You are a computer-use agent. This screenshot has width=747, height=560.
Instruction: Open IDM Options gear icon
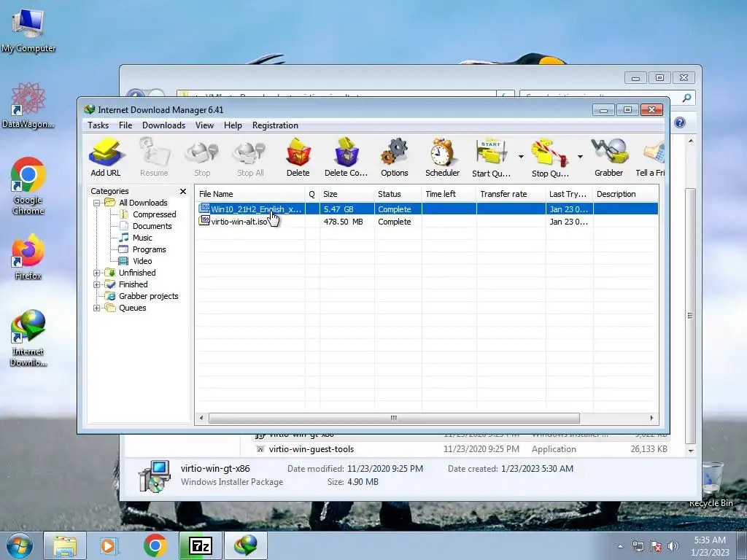395,157
